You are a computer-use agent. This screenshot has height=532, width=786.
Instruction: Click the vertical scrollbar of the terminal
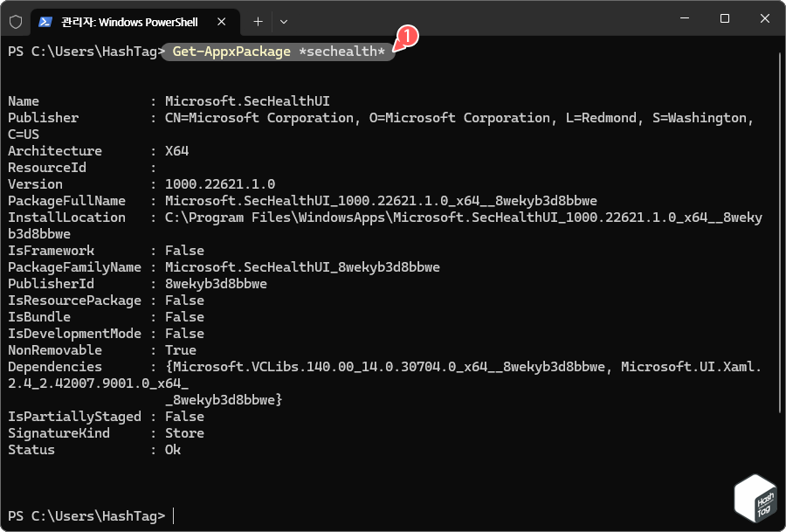(782, 233)
